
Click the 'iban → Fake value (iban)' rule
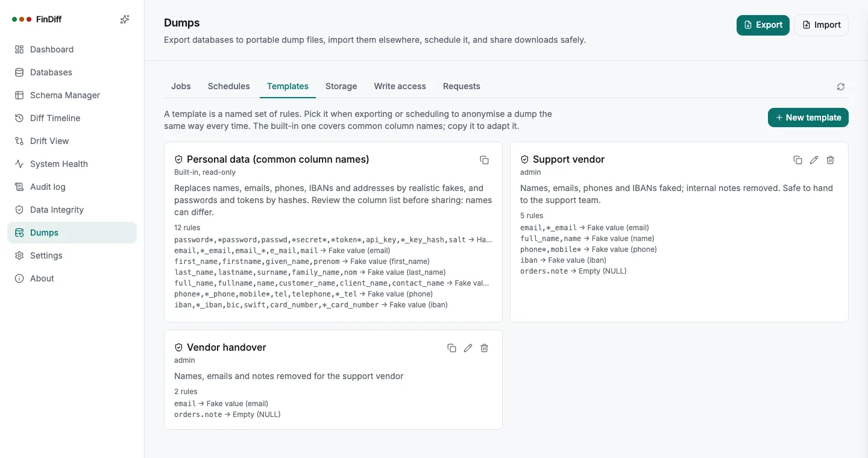coord(563,260)
